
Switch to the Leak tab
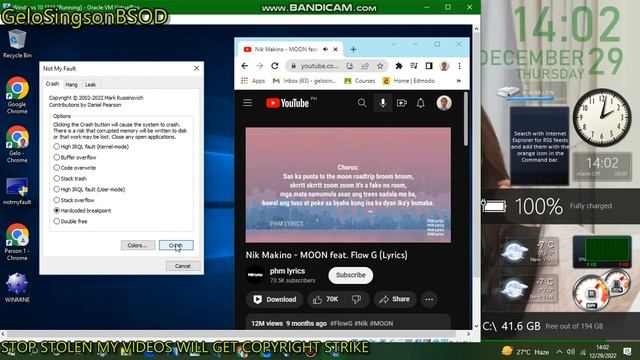[90, 84]
